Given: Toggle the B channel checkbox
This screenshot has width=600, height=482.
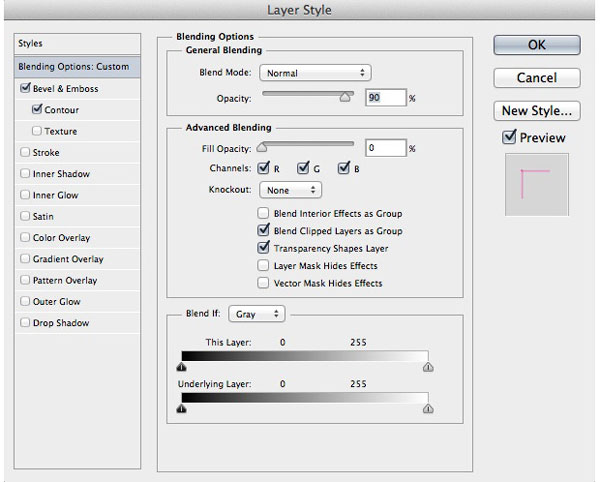Looking at the screenshot, I should coord(344,168).
